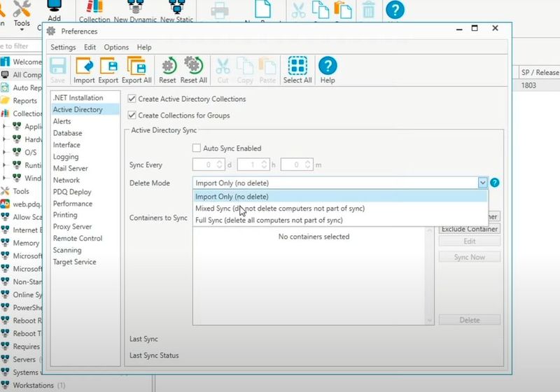
Task: Click the Cut scissors icon in Preferences
Action: tap(223, 66)
